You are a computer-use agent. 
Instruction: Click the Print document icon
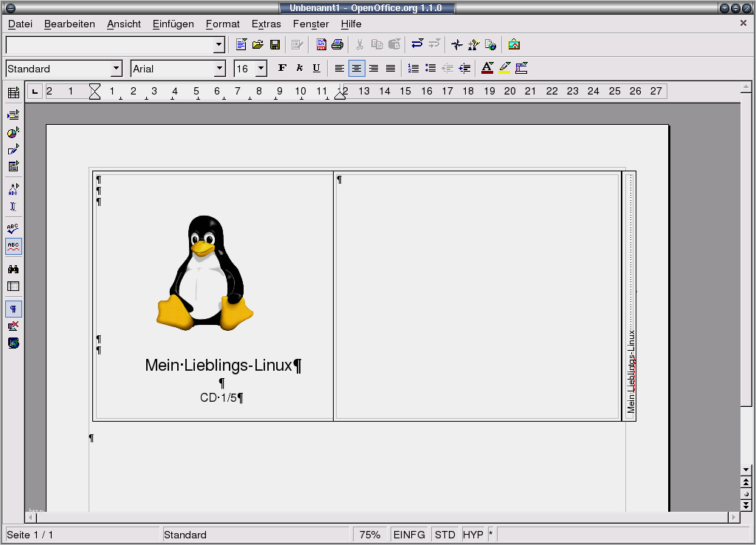(337, 45)
